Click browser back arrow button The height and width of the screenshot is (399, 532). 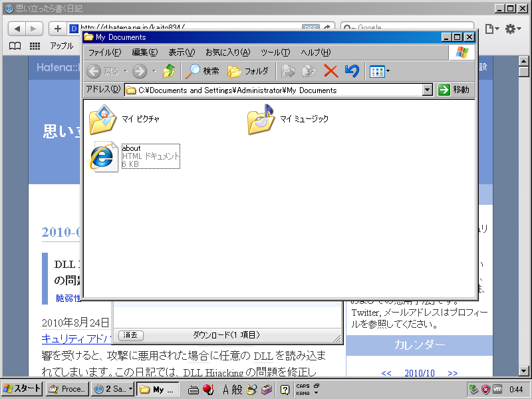(17, 29)
